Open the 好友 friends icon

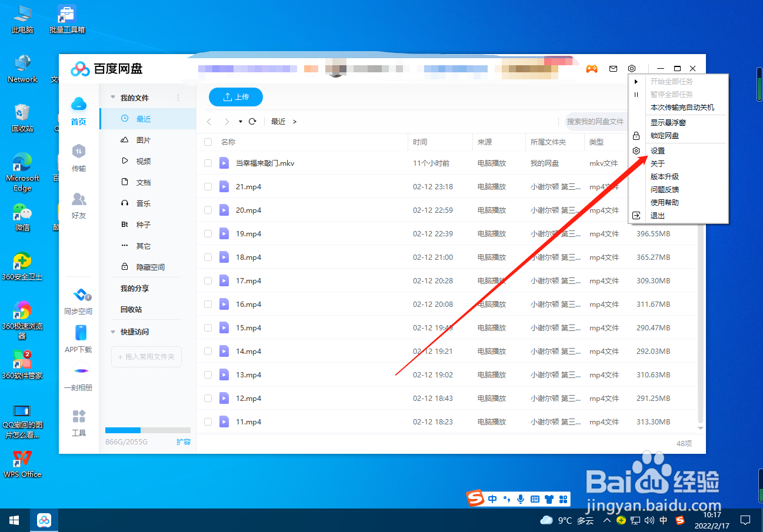click(x=78, y=204)
